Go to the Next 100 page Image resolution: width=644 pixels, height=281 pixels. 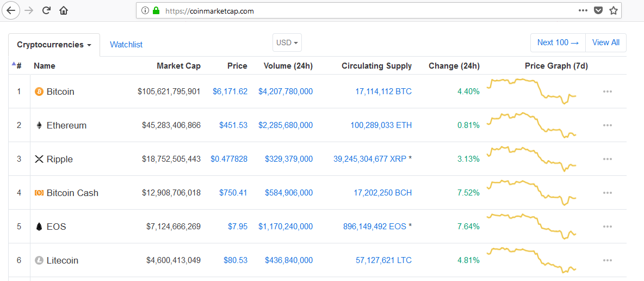pos(558,42)
